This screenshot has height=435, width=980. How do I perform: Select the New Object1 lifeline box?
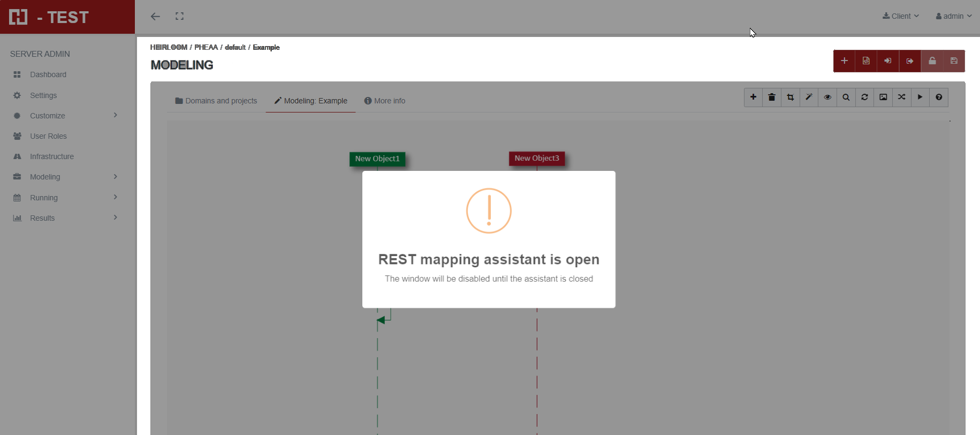[377, 159]
